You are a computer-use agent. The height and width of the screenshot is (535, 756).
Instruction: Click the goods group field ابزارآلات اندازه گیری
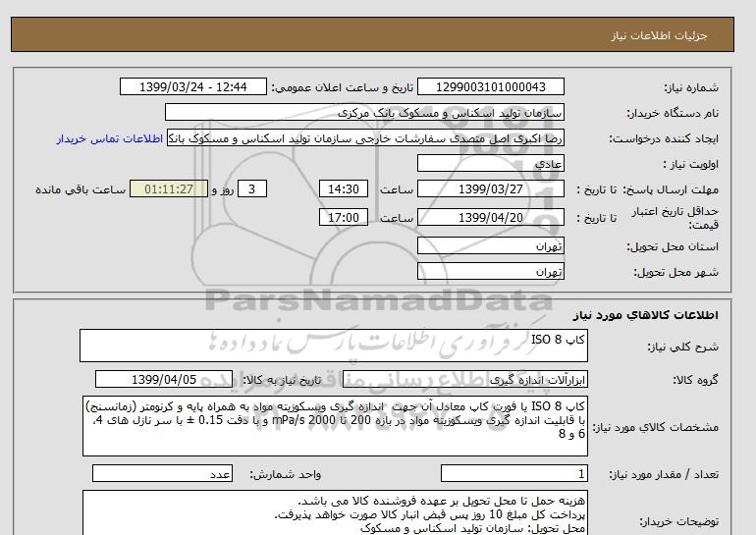coord(465,379)
